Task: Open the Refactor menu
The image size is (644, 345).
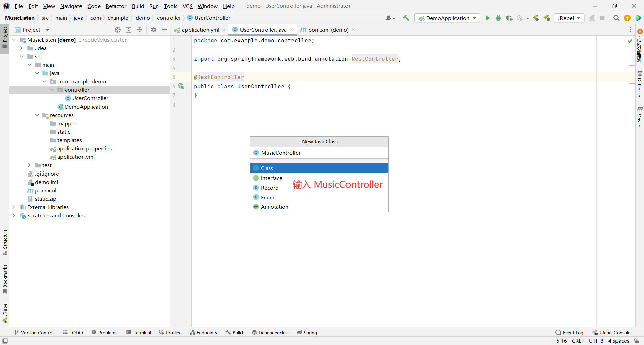Action: pyautogui.click(x=116, y=6)
